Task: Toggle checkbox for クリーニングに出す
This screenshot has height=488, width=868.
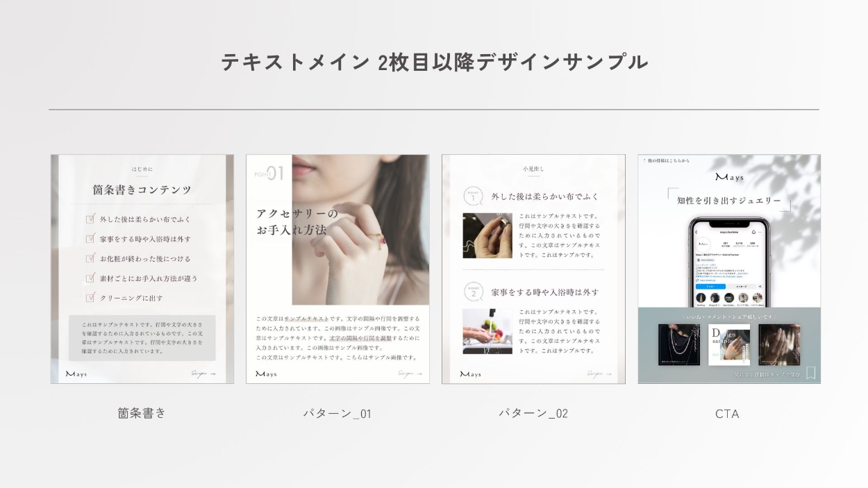Action: [x=90, y=298]
